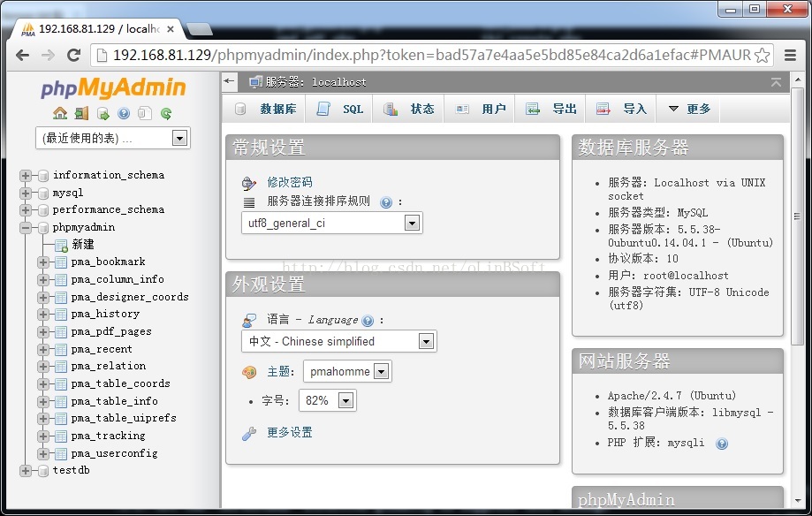This screenshot has height=516, width=812.
Task: Close the 192.168.81.129 browser tab
Action: pyautogui.click(x=171, y=29)
